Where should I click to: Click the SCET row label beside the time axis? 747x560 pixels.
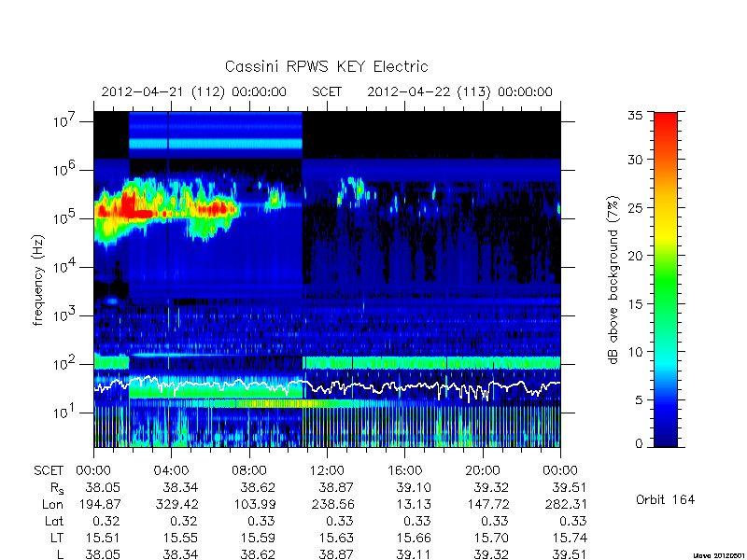coord(49,470)
